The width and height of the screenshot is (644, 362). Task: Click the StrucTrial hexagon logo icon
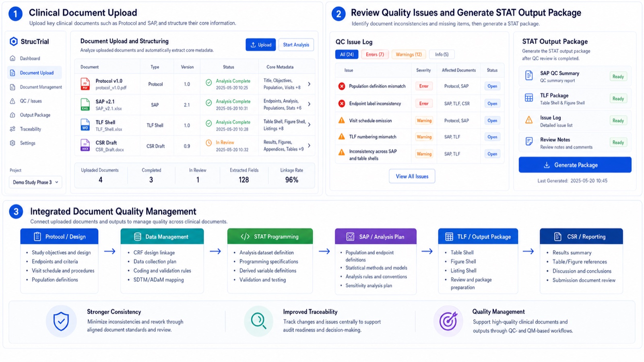click(x=14, y=41)
